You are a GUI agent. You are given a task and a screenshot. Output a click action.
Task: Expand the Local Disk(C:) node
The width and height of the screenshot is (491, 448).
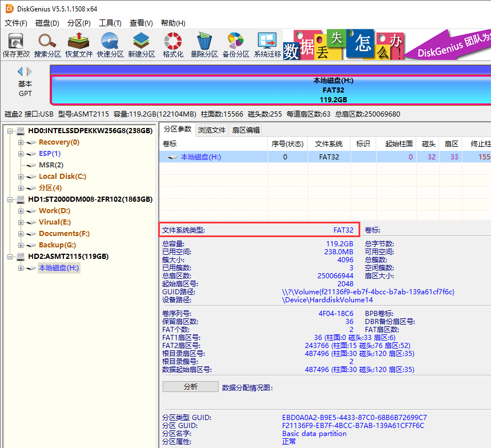21,177
